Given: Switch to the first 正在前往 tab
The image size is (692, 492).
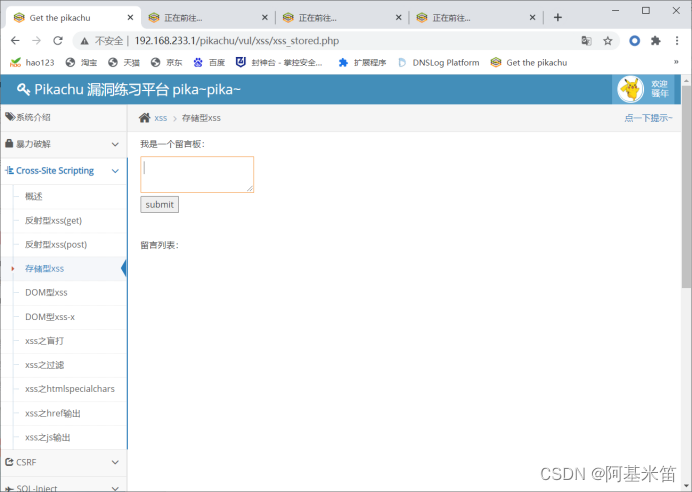Looking at the screenshot, I should tap(208, 18).
